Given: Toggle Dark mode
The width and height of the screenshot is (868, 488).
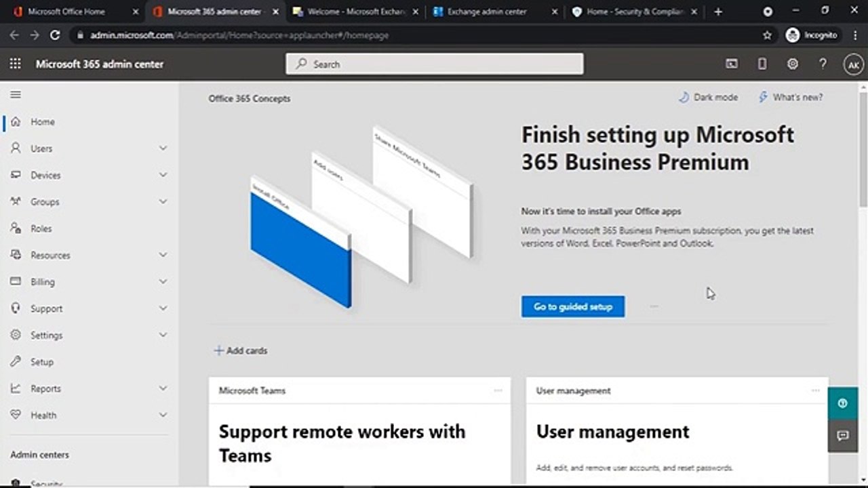Looking at the screenshot, I should 708,98.
